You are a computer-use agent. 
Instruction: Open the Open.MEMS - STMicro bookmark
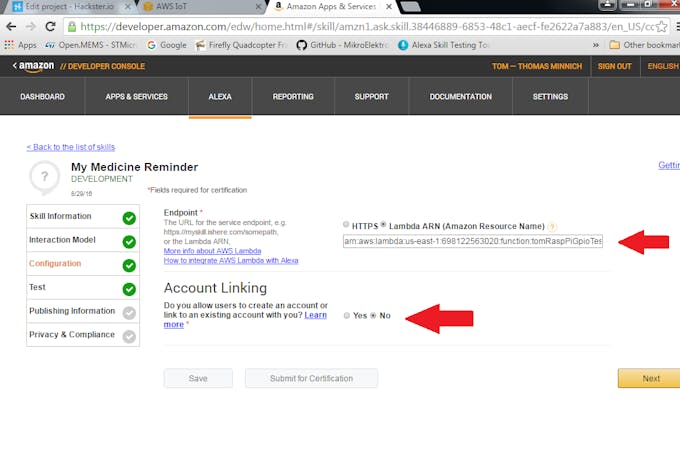(91, 45)
